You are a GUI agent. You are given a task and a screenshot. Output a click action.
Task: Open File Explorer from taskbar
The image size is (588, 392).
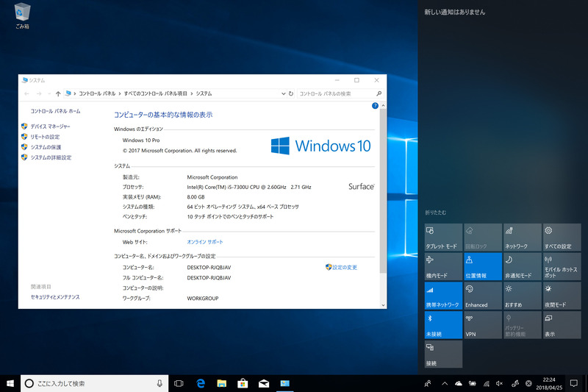(x=222, y=383)
